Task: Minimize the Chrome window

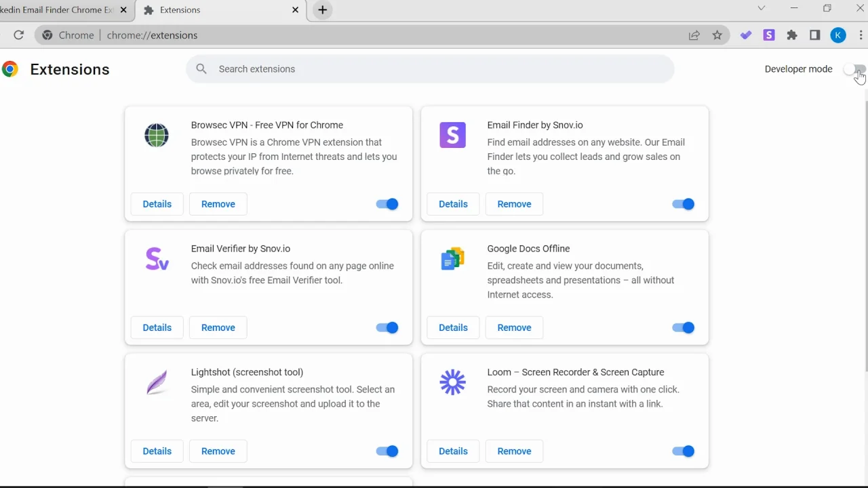Action: pos(794,9)
